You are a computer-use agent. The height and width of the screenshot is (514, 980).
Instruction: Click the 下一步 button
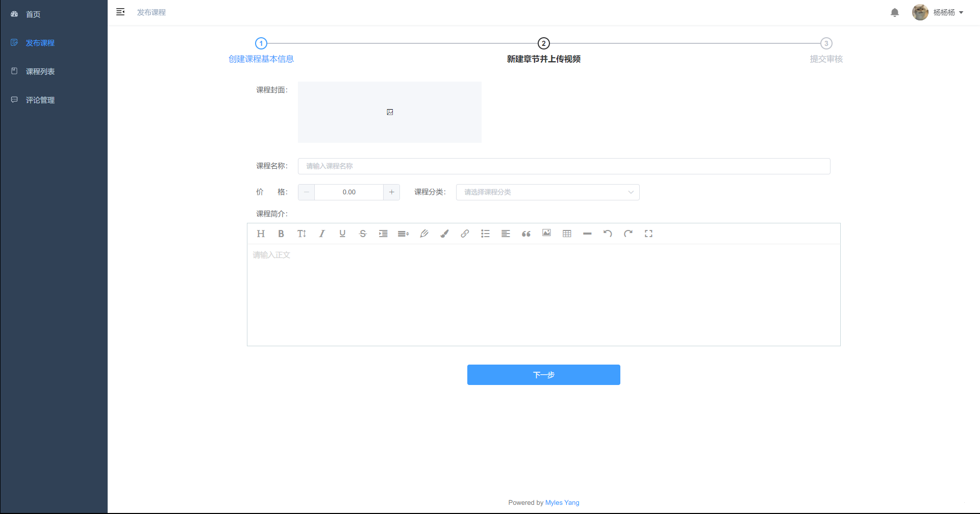pyautogui.click(x=544, y=375)
